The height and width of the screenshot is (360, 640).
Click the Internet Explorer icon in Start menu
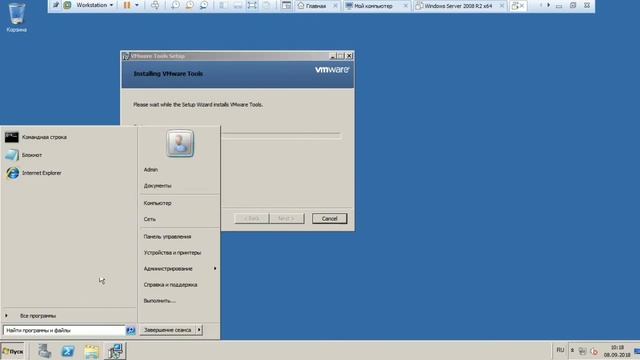pos(12,173)
